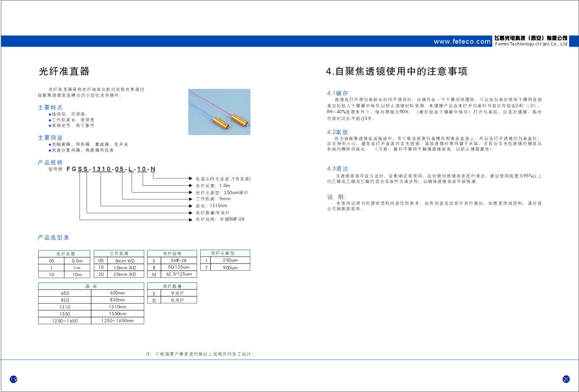Click the www.feteco.com website link
Viewport: 579px width, 392px height.
462,41
